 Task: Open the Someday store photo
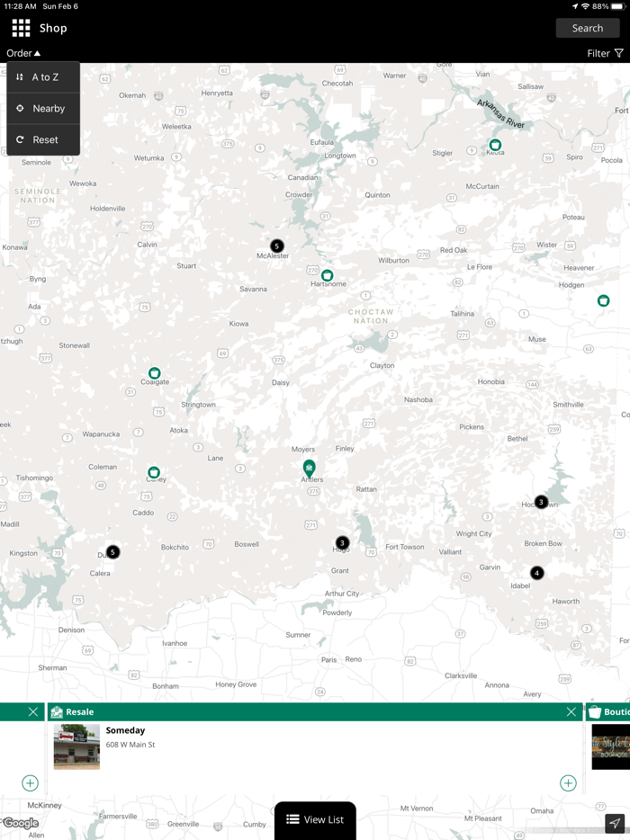(76, 746)
